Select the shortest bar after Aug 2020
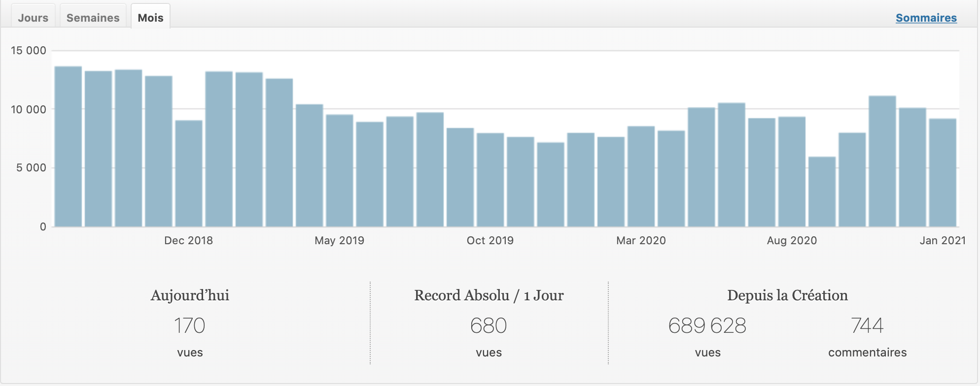The width and height of the screenshot is (980, 386). (x=822, y=192)
